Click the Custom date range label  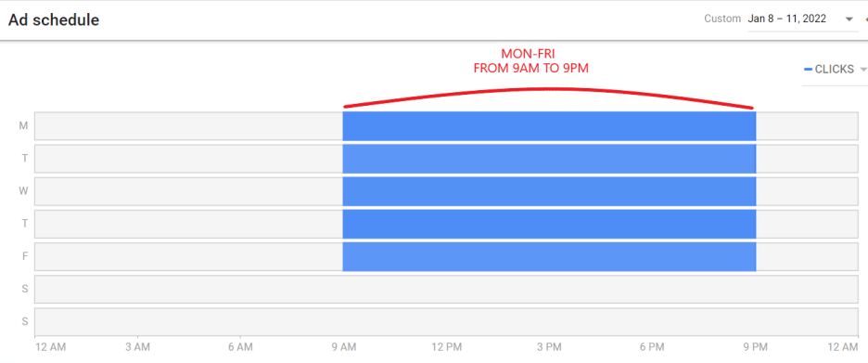tap(722, 19)
